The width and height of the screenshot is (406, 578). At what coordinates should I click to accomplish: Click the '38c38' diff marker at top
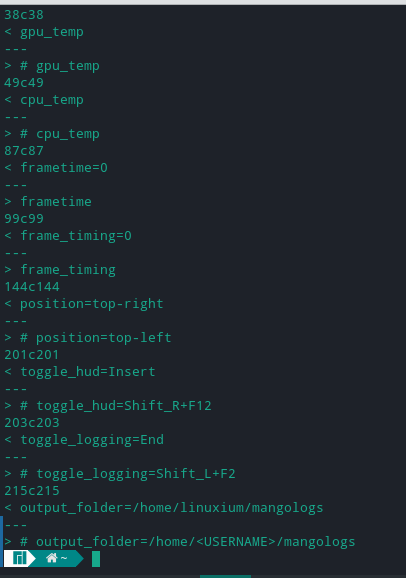tap(24, 15)
